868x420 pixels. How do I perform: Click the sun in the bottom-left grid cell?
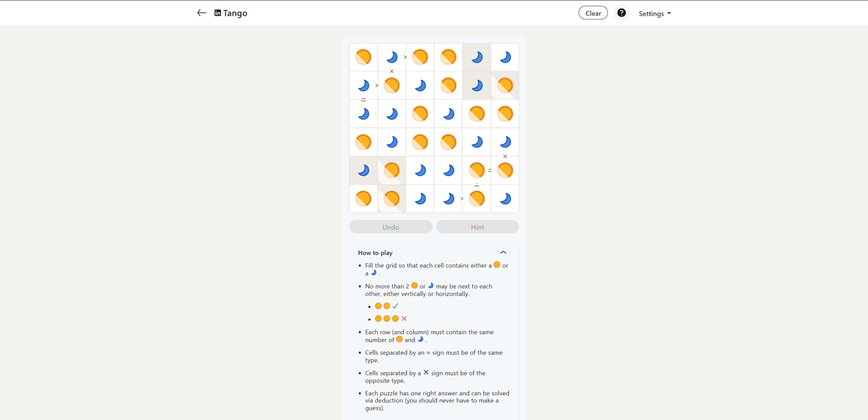[x=363, y=199]
